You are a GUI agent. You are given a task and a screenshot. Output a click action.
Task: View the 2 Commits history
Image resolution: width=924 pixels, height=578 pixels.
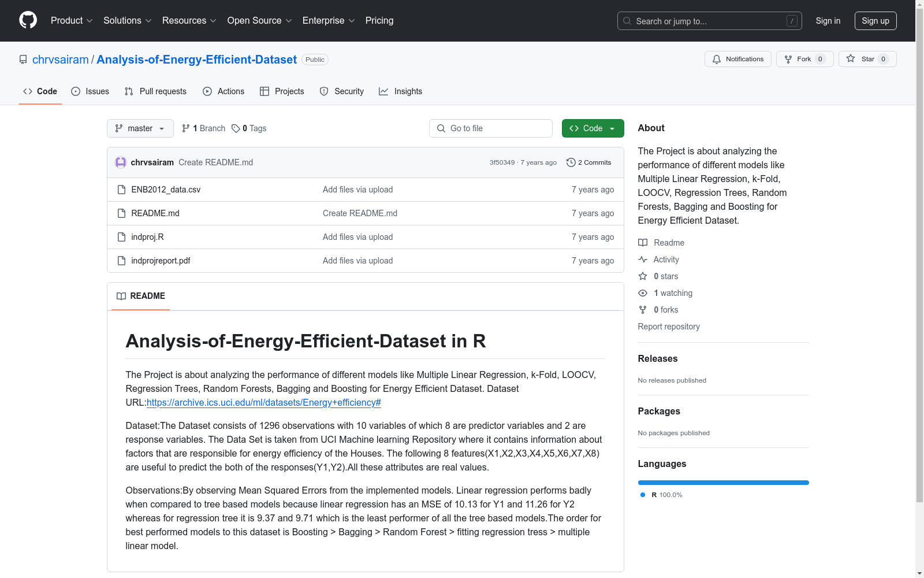589,162
